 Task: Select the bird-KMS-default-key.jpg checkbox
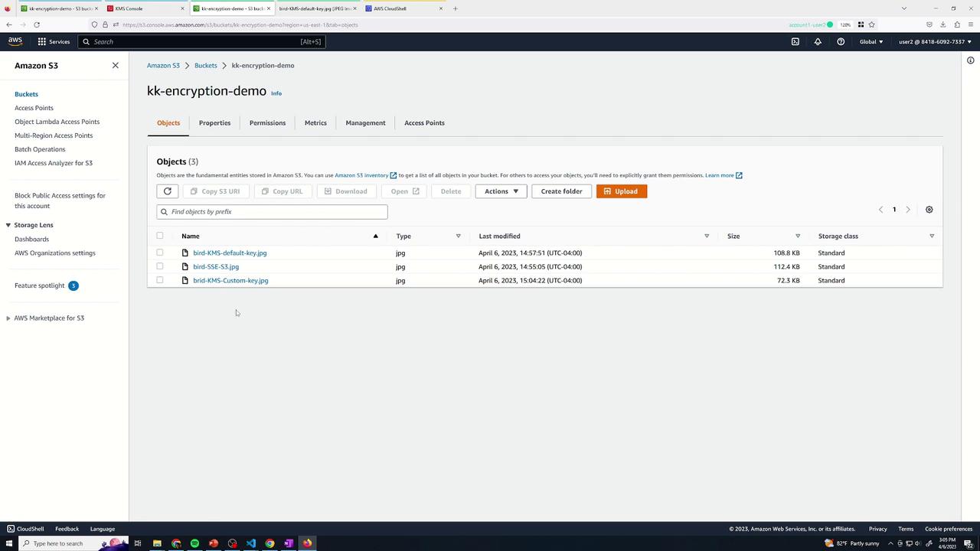(x=160, y=253)
